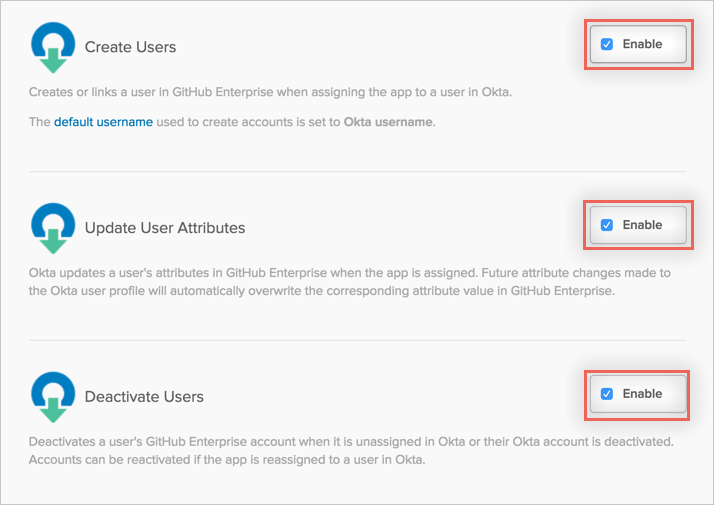The height and width of the screenshot is (505, 714).
Task: Click the 'Creates or links a user' description
Action: pos(269,93)
